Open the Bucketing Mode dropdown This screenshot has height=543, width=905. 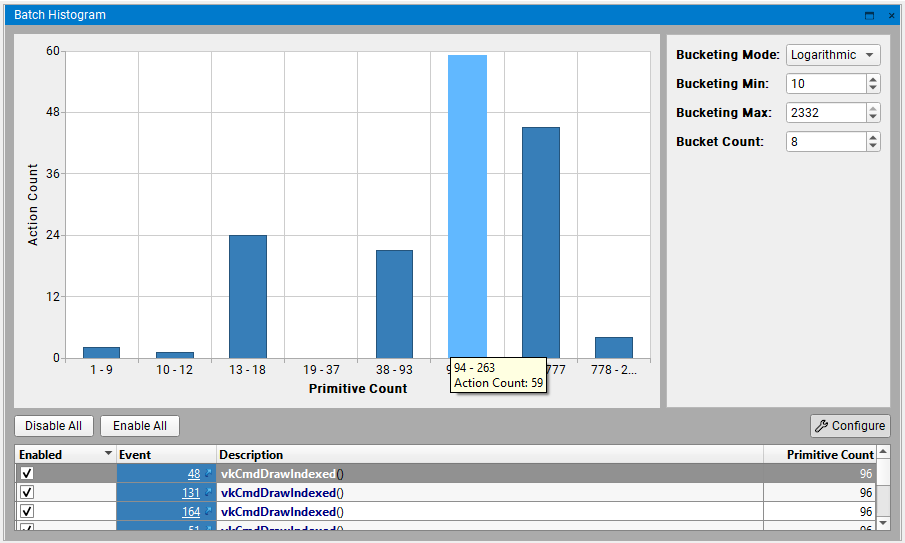click(x=833, y=55)
